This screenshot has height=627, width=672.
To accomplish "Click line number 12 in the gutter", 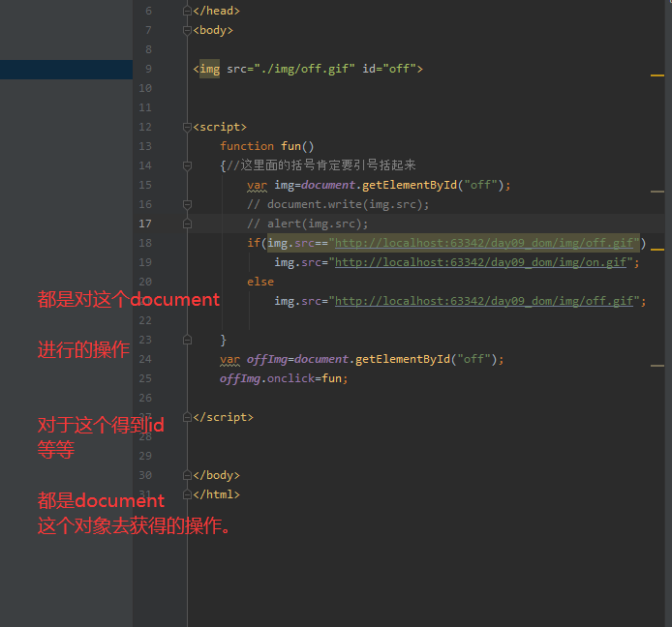I will [145, 127].
